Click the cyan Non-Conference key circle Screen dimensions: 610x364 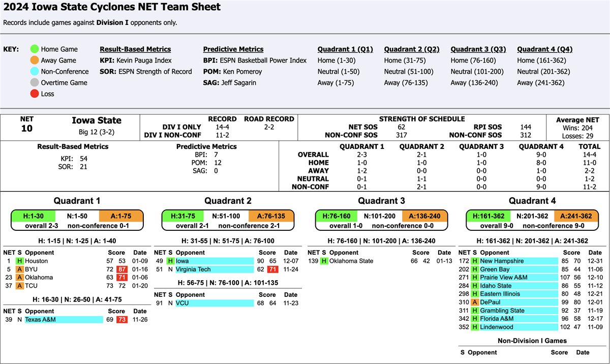(34, 72)
